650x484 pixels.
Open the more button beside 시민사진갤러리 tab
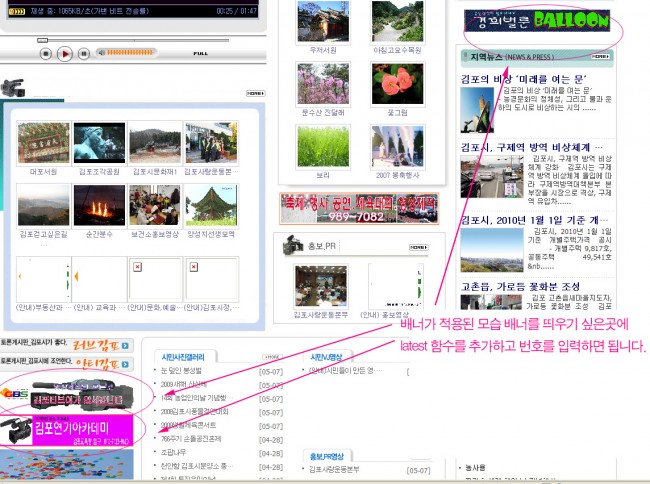click(272, 357)
